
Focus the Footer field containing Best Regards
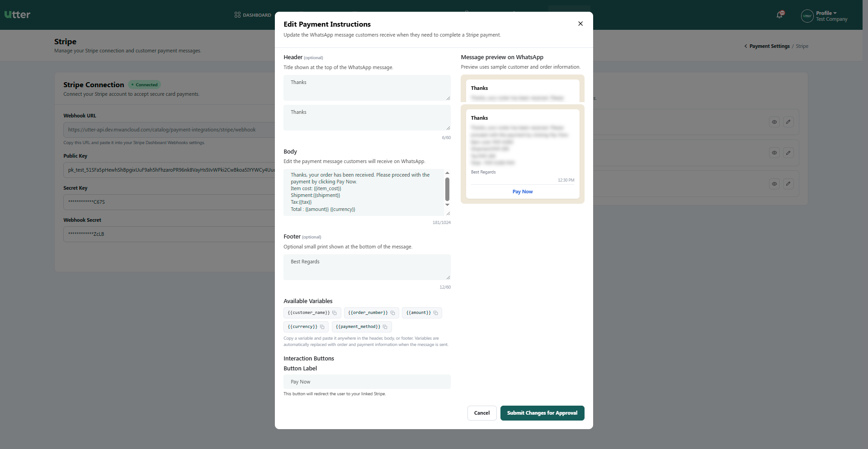coord(367,267)
